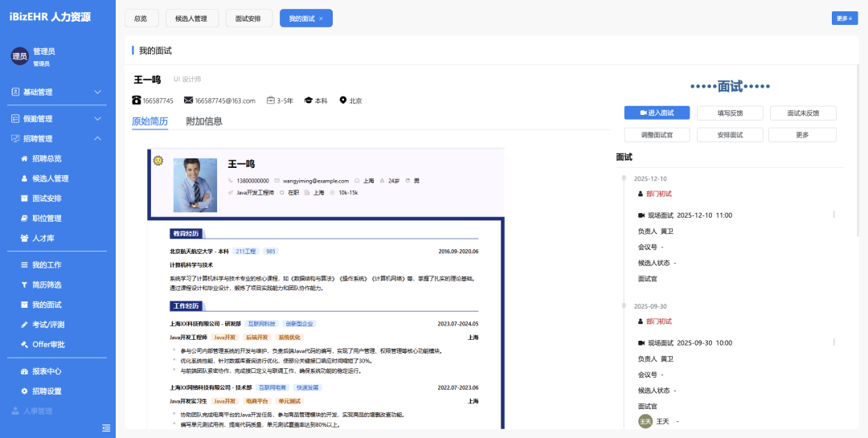868x438 pixels.
Task: Switch to the 附加信息 tab
Action: pyautogui.click(x=204, y=121)
